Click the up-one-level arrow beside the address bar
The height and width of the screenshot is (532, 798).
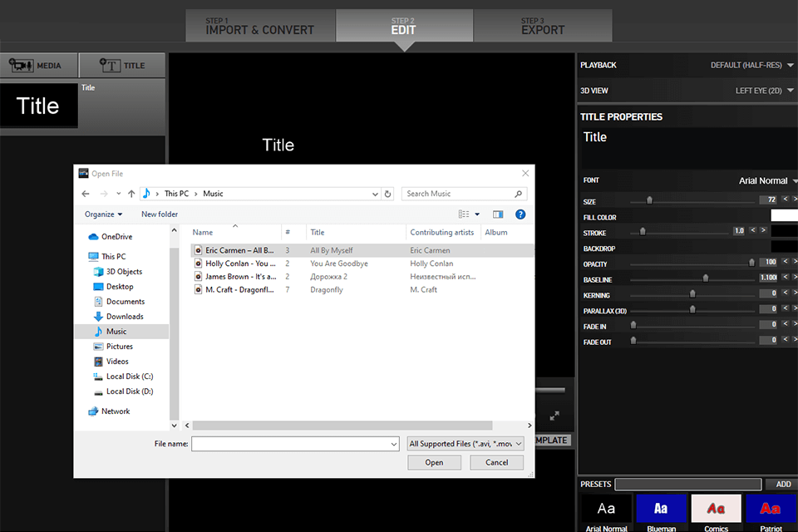[x=132, y=193]
